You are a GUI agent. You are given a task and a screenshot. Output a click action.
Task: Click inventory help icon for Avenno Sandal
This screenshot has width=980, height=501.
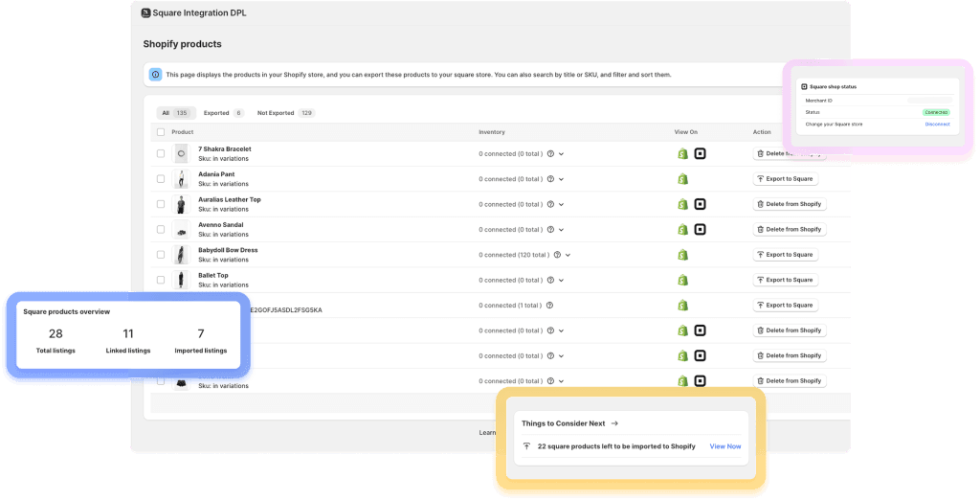[x=550, y=230]
